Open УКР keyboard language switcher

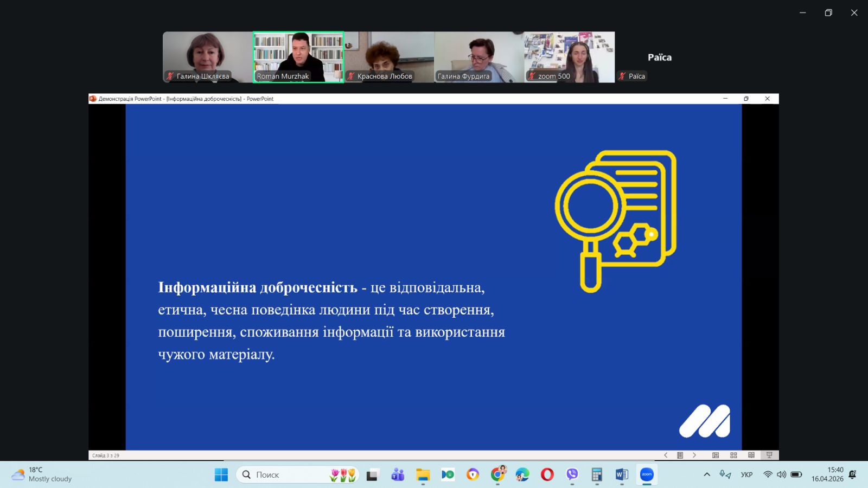[746, 474]
